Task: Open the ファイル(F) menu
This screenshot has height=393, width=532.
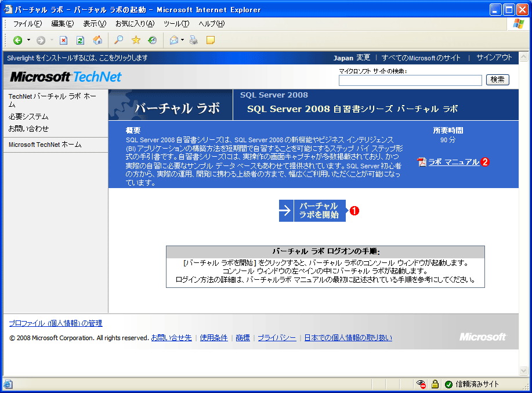Action: (27, 24)
